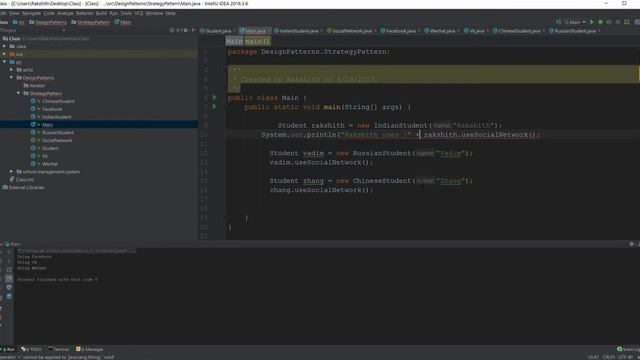Expand the out folder in project tree
This screenshot has height=360, width=640.
[4, 54]
